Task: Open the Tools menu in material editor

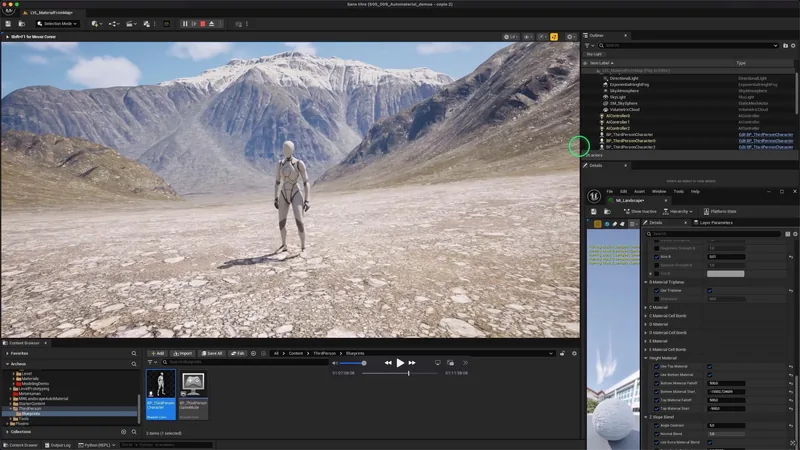Action: point(679,191)
